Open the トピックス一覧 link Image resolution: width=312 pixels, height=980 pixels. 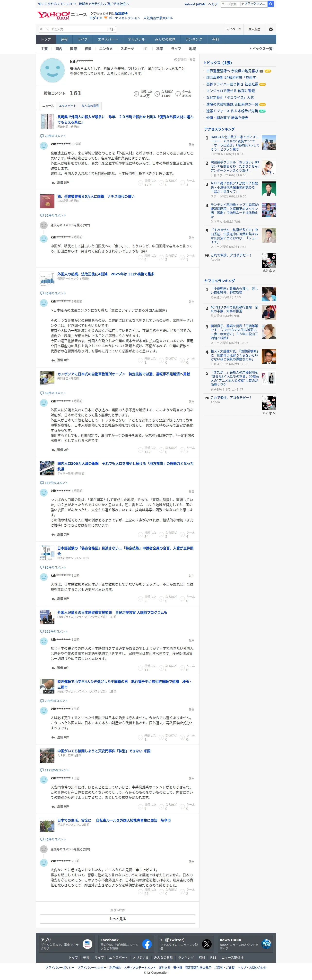(x=260, y=49)
